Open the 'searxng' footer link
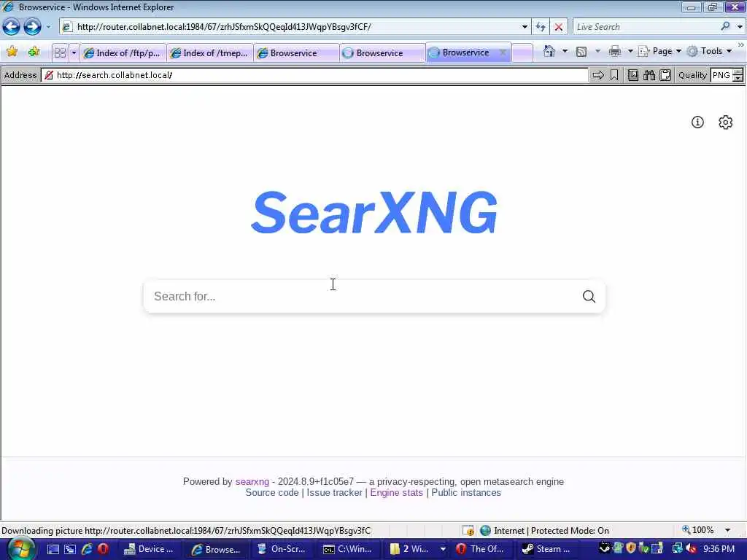Image resolution: width=747 pixels, height=560 pixels. tap(252, 481)
